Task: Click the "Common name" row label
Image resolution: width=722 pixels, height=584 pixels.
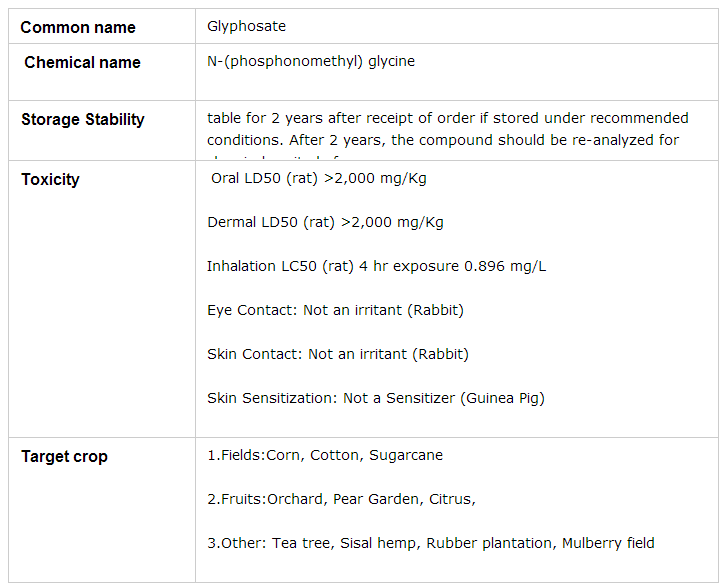Action: (x=78, y=27)
